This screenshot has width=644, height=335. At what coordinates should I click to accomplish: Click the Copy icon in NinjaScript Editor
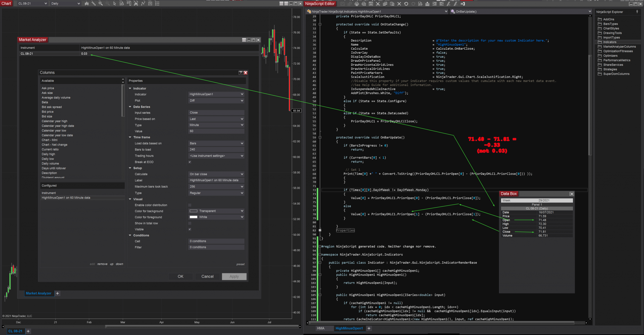[385, 4]
